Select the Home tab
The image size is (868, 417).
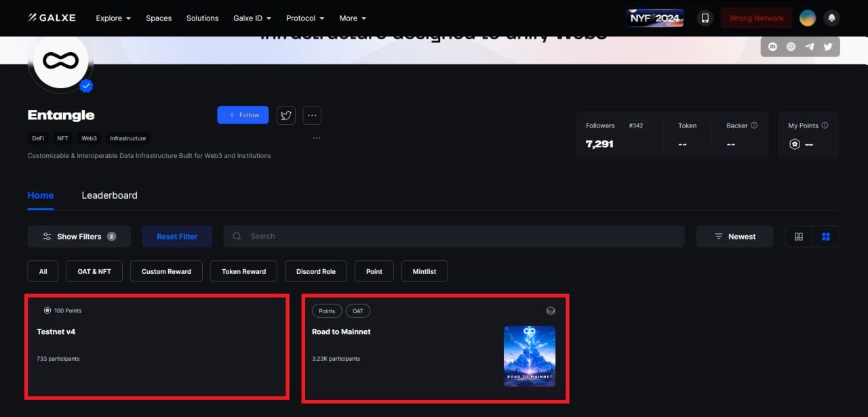[x=41, y=195]
